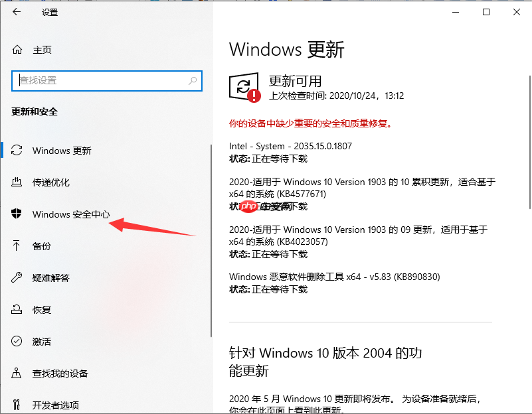Click the 查找设置 search field
This screenshot has height=414, width=532.
point(107,81)
